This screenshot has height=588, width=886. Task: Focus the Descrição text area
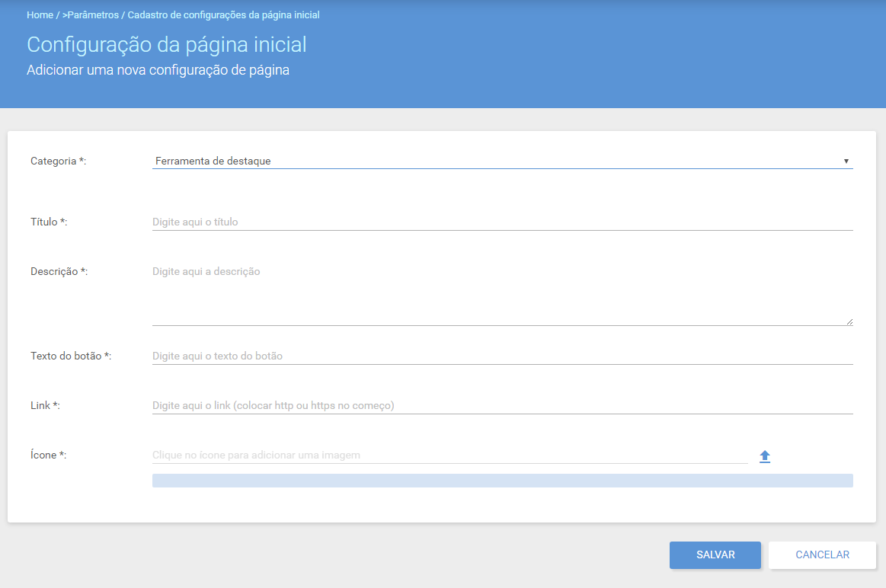tap(502, 294)
